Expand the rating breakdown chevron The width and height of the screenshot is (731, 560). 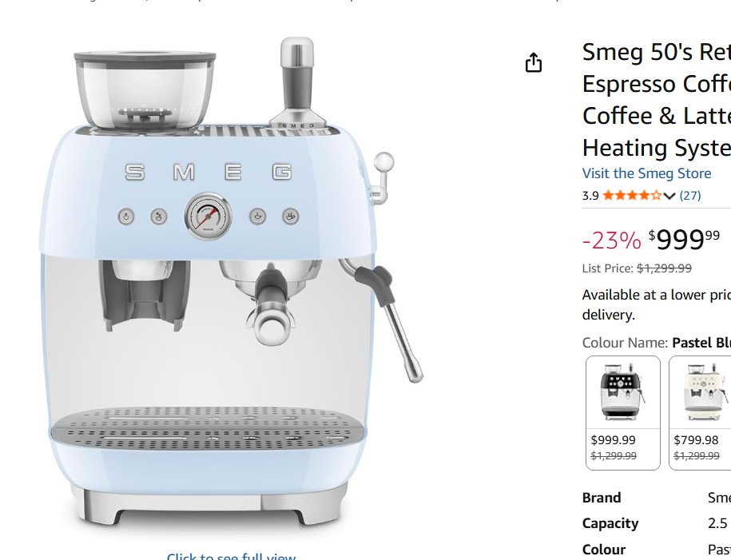coord(669,196)
